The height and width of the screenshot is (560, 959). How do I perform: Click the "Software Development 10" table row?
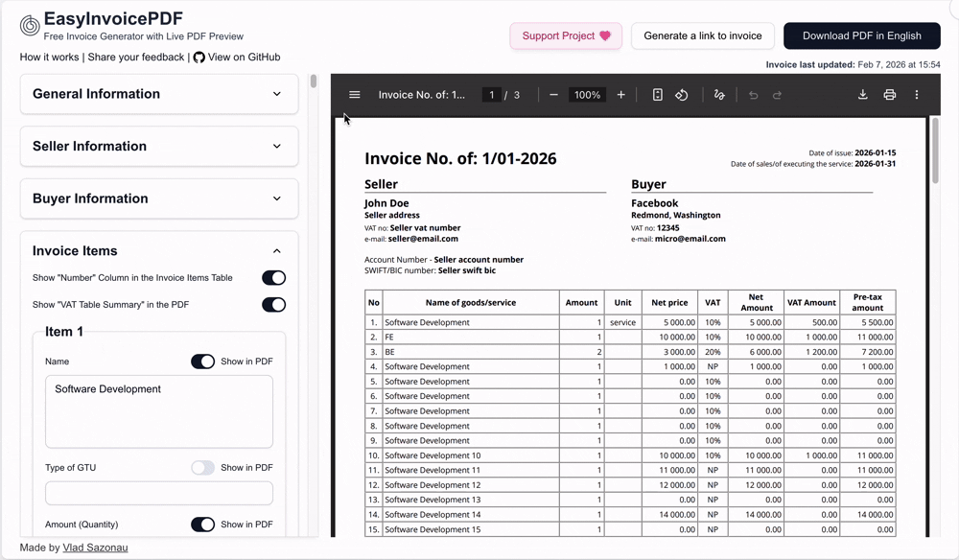[630, 455]
